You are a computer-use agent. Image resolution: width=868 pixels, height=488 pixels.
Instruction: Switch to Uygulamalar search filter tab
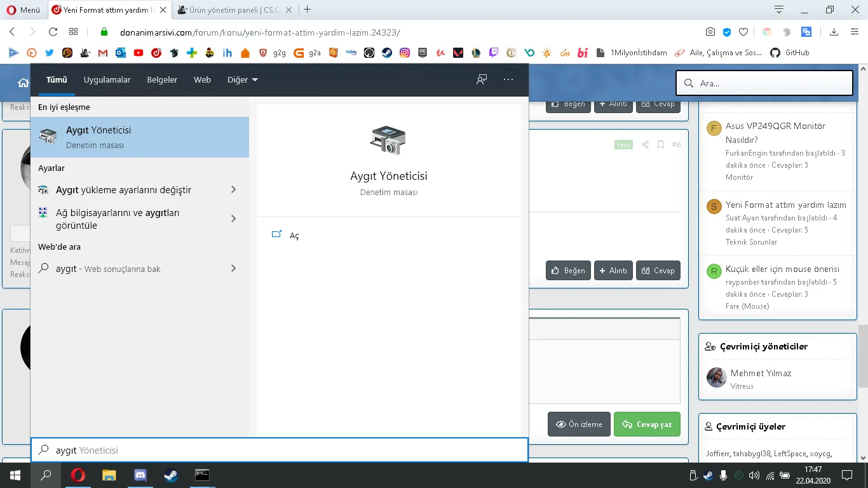(107, 79)
